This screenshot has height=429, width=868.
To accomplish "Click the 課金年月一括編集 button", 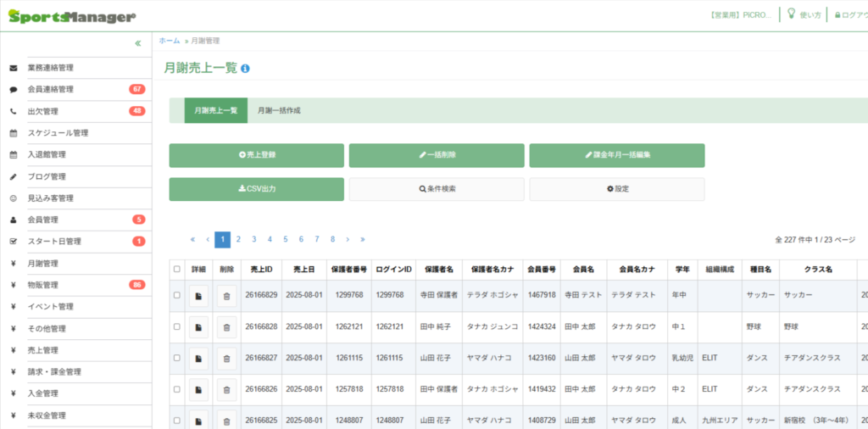I will coord(617,155).
